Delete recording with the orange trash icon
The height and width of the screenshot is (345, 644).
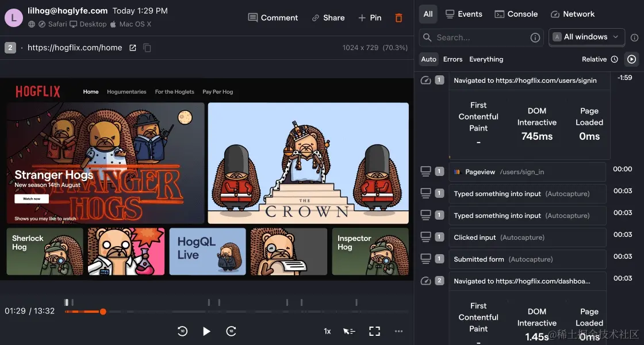tap(398, 18)
